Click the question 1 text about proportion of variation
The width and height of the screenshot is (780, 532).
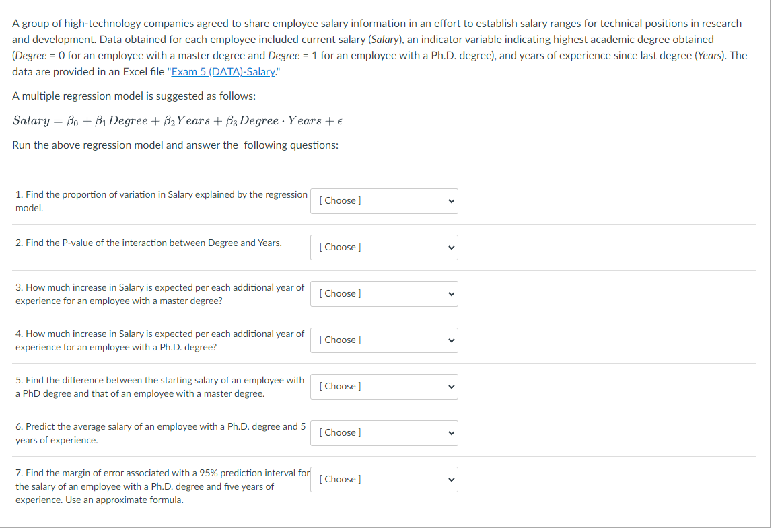point(161,201)
